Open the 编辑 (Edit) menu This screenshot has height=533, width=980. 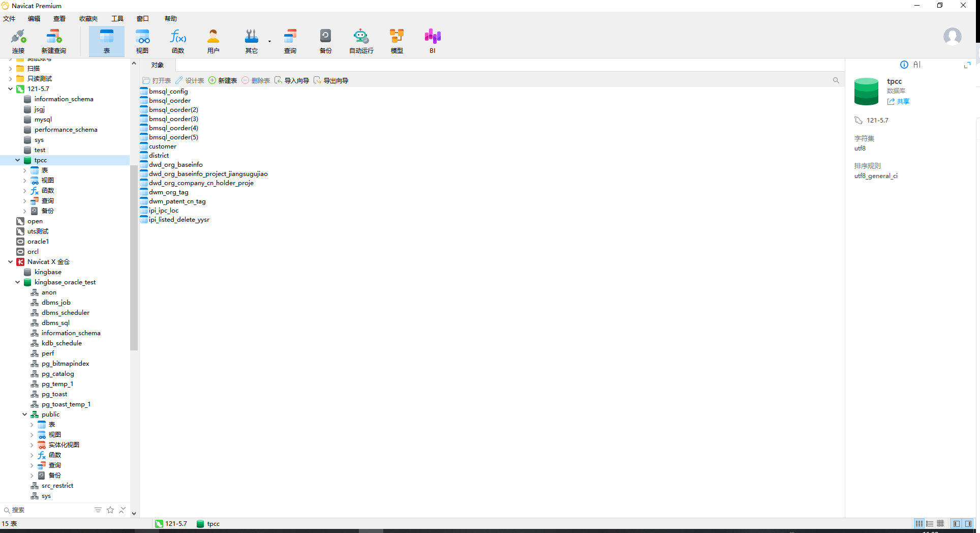coord(34,19)
